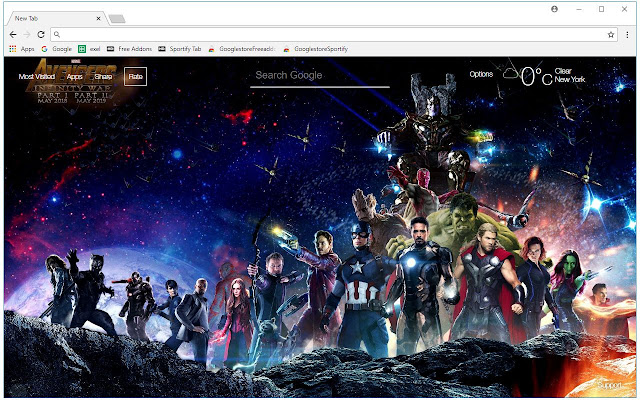Open the Free Addons bookmark
The image size is (640, 400).
click(129, 49)
